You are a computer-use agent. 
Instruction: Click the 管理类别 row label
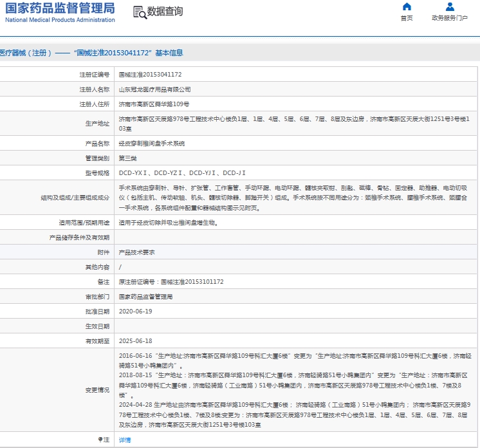[x=97, y=158]
